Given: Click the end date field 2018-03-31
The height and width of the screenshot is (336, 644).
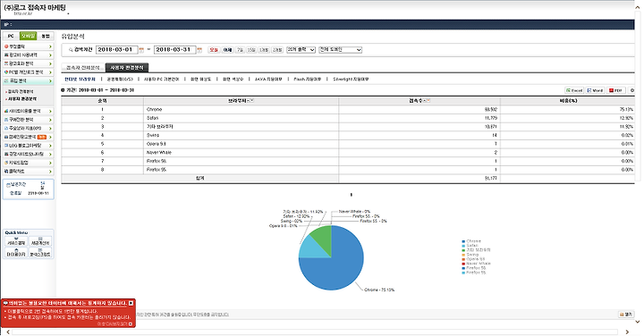Looking at the screenshot, I should (x=174, y=50).
